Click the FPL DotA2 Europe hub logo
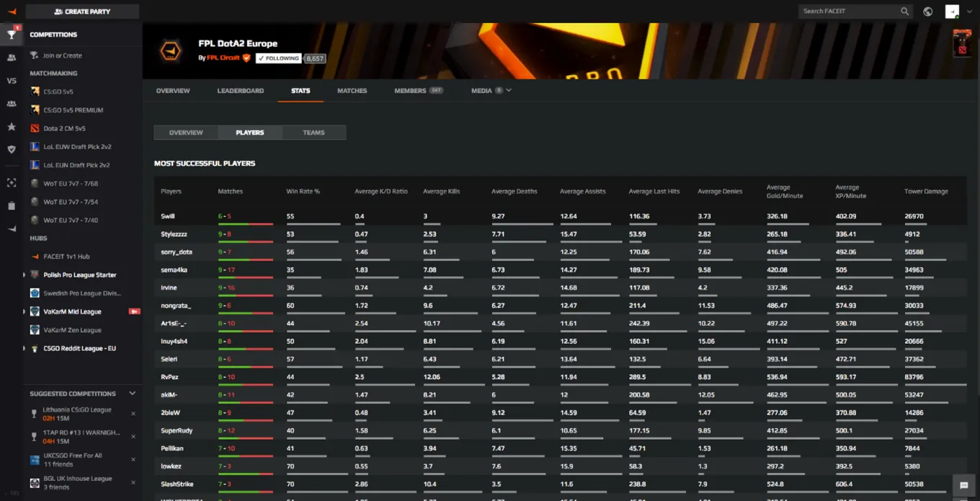The image size is (980, 501). tap(171, 50)
